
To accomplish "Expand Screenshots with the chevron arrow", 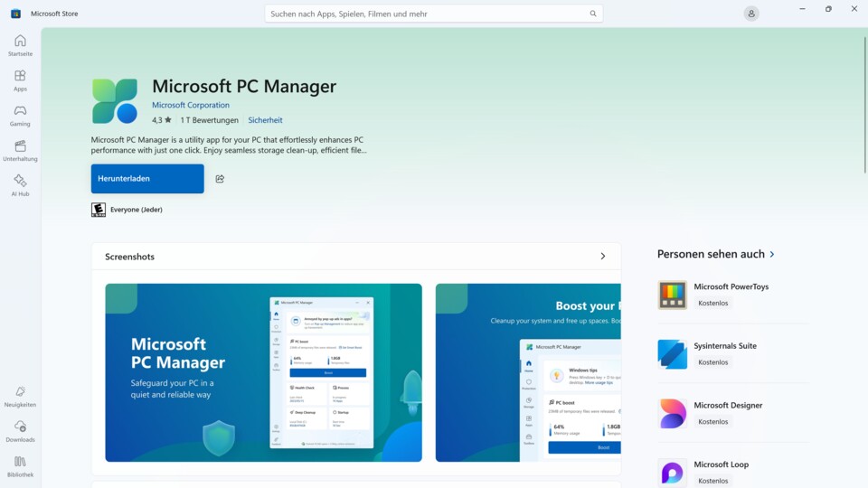I will (603, 257).
